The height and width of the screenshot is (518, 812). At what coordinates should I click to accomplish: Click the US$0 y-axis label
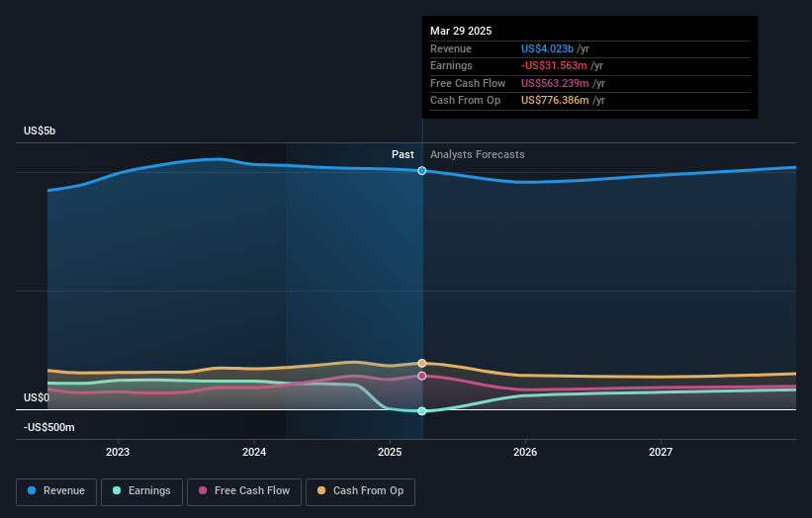37,397
